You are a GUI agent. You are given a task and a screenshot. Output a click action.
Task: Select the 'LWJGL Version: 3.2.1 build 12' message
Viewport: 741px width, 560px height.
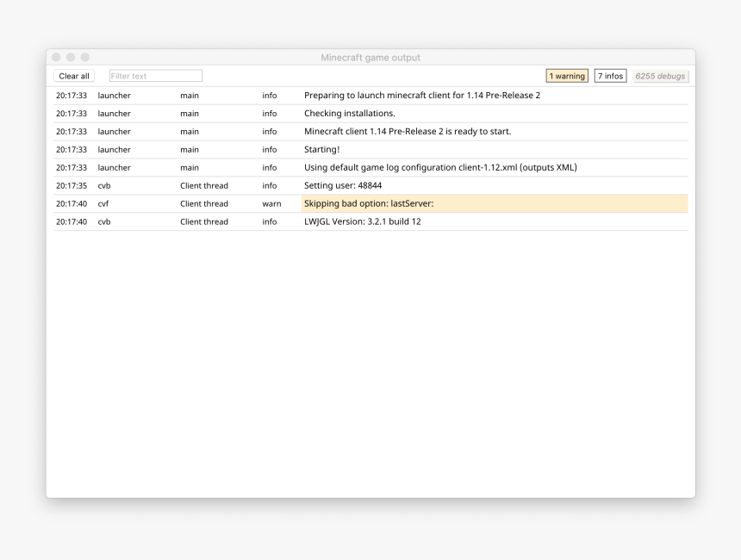(363, 221)
